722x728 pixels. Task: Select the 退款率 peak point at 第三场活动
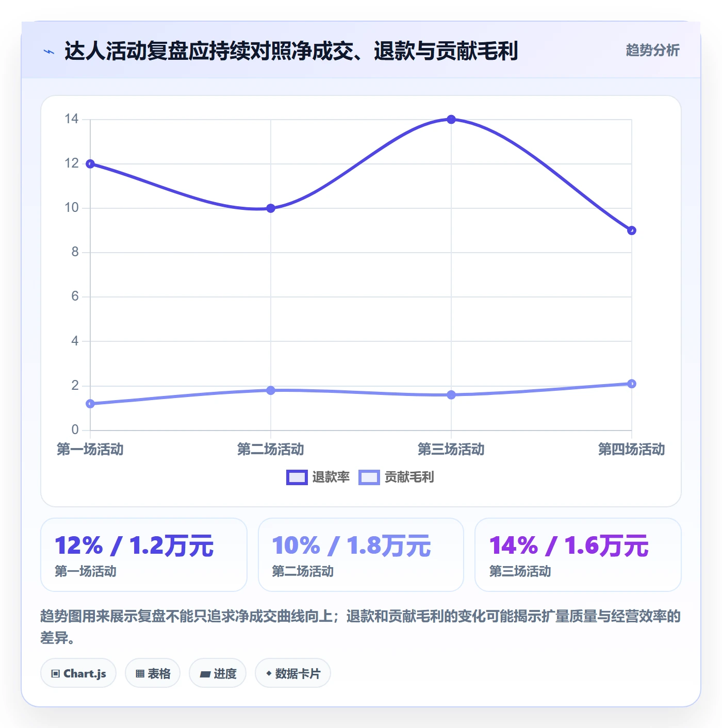(x=451, y=120)
